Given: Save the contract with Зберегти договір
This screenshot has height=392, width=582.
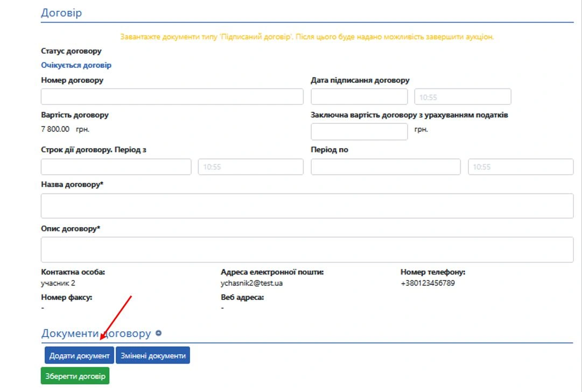Looking at the screenshot, I should pyautogui.click(x=75, y=375).
